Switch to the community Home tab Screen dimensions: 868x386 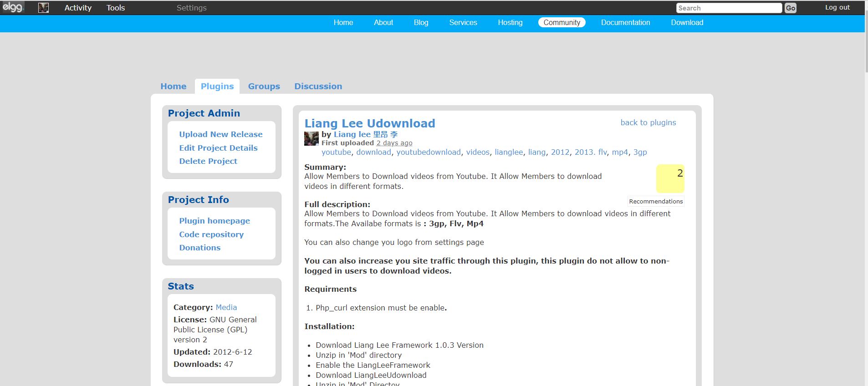[x=174, y=86]
